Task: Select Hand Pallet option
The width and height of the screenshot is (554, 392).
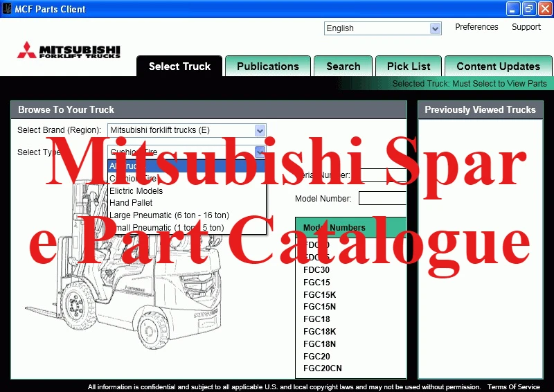Action: click(x=187, y=203)
